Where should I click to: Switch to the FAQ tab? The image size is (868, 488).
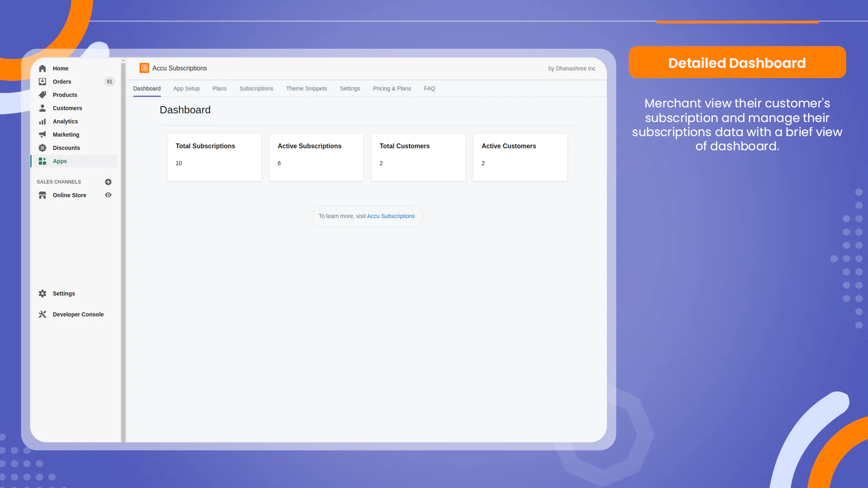pos(430,88)
